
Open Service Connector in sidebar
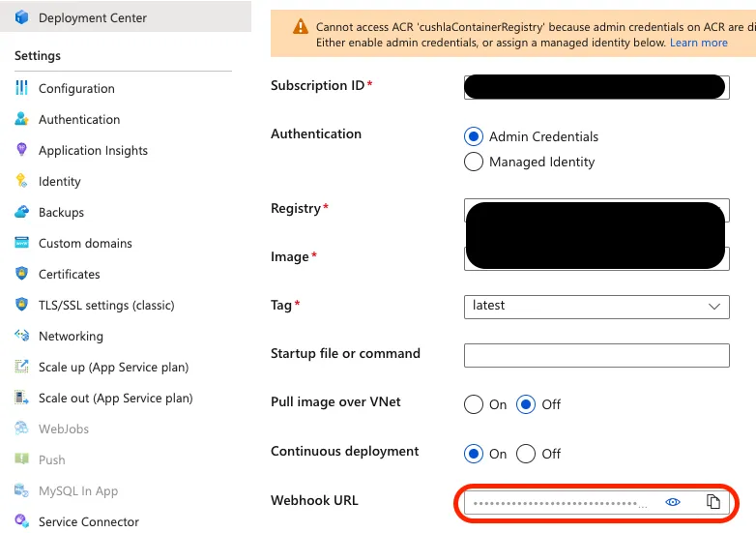coord(89,522)
